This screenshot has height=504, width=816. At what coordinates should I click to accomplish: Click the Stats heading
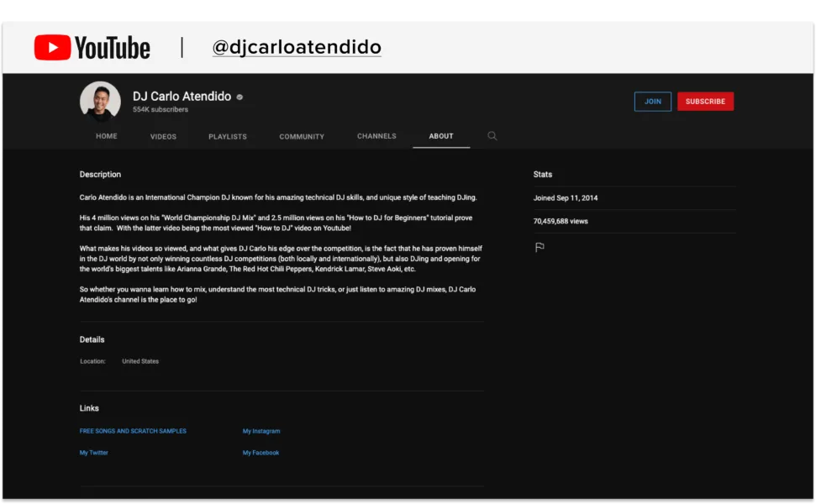[543, 175]
